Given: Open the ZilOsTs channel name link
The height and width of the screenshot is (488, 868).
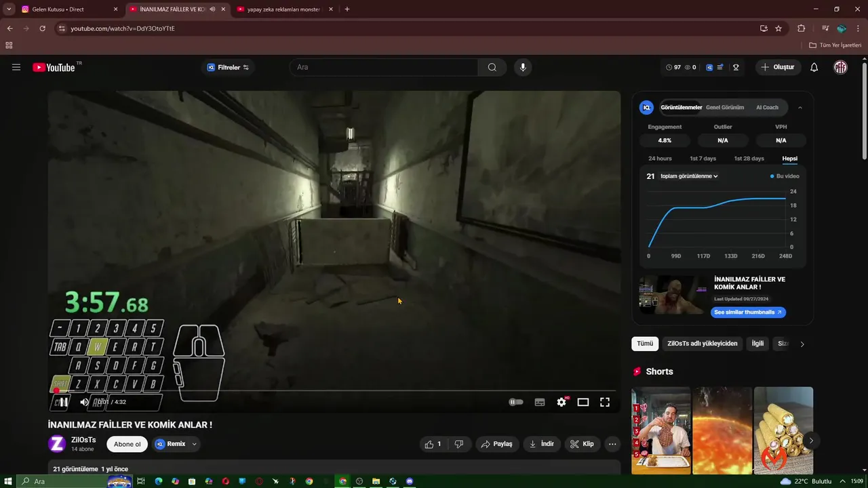Looking at the screenshot, I should tap(83, 440).
